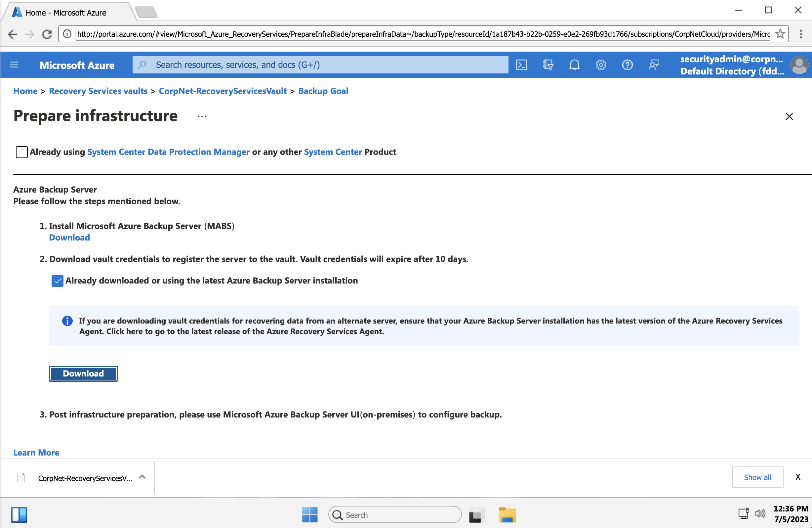Uncheck Already downloaded latest Azure Backup Server
This screenshot has height=528, width=812.
[x=57, y=281]
